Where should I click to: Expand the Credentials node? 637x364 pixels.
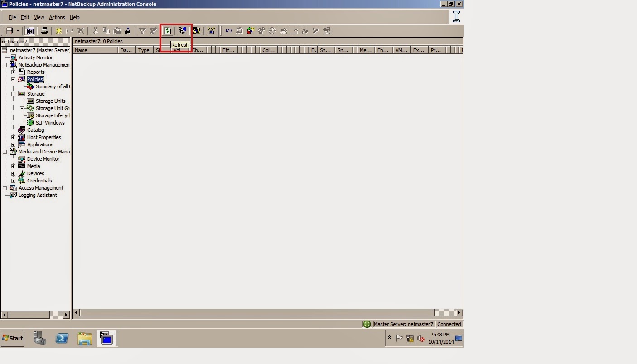14,181
